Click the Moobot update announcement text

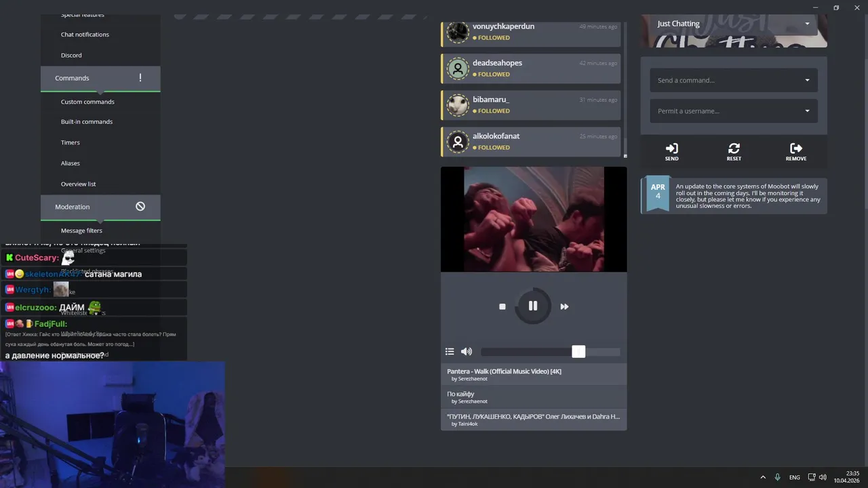(748, 196)
